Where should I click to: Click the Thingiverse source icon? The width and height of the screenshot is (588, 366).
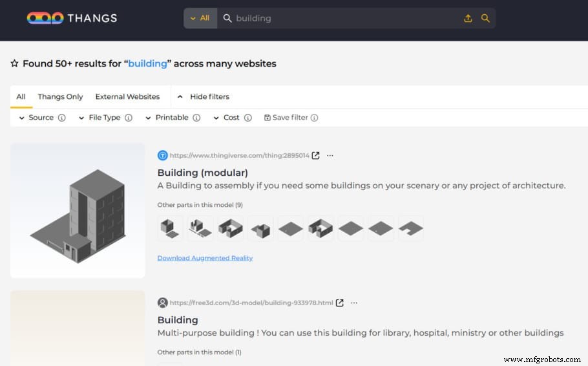(162, 155)
